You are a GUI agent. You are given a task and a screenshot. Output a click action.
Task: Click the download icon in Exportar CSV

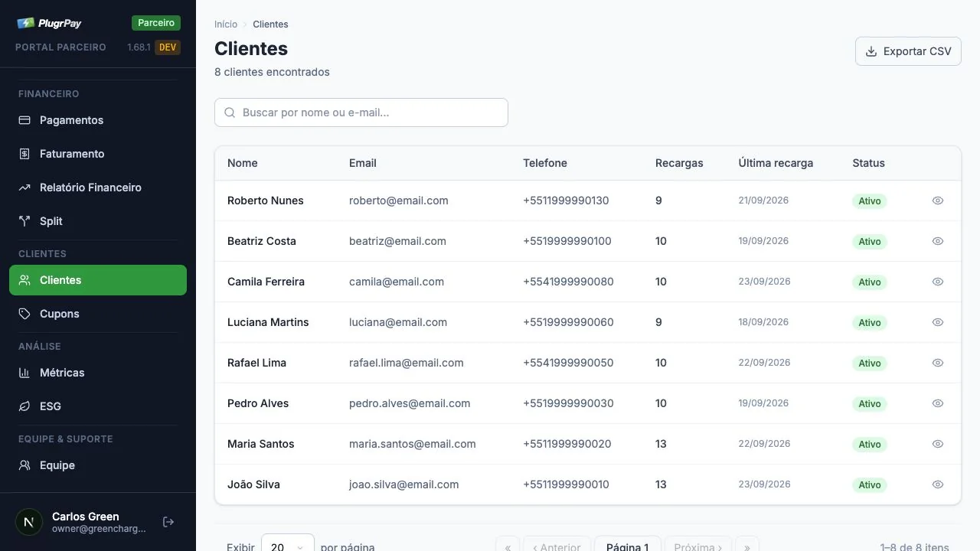pyautogui.click(x=871, y=51)
